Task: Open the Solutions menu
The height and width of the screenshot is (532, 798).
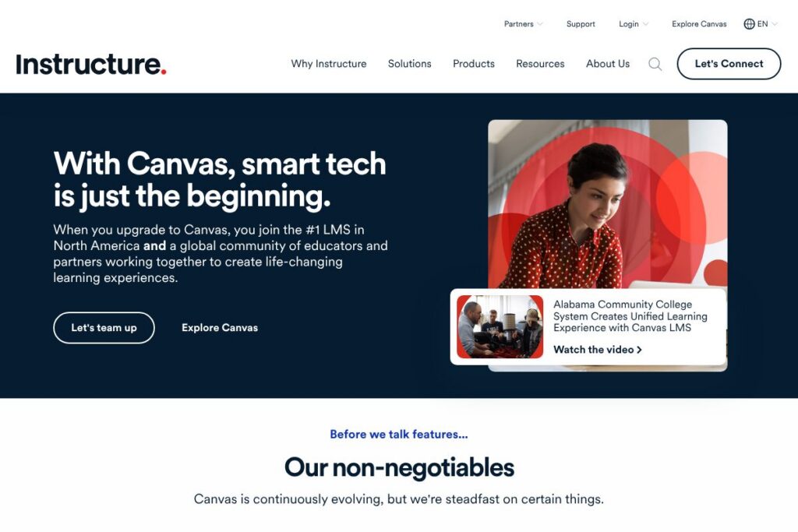Action: 410,64
